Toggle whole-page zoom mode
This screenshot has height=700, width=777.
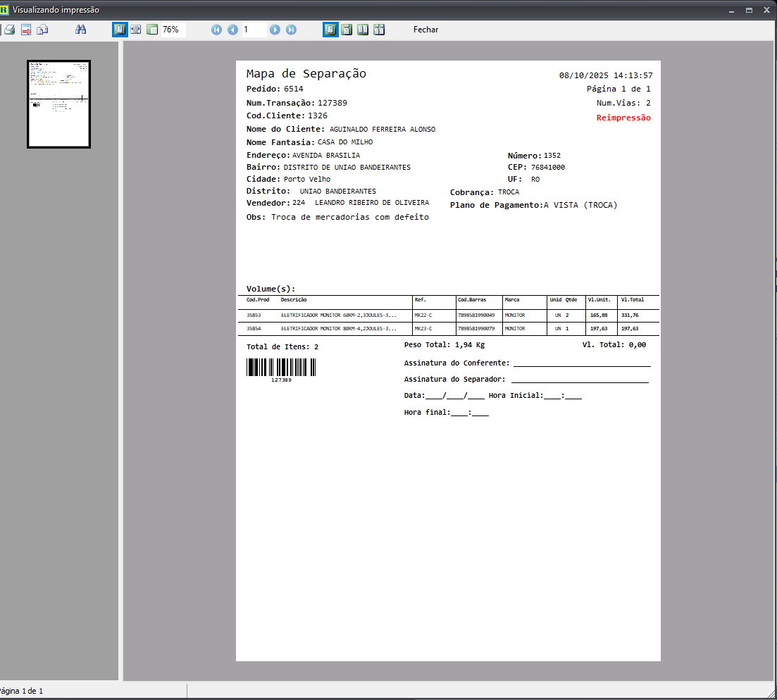coord(119,30)
